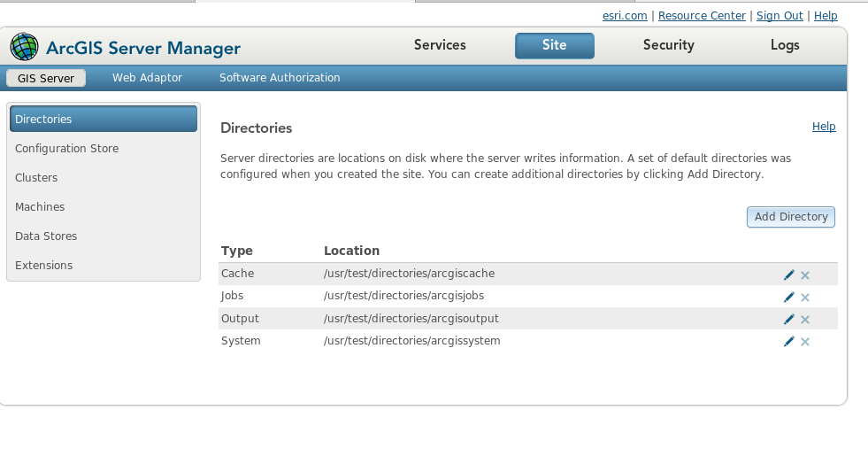Open Machines in the sidebar
Screen dimensions: 868x472
pos(103,206)
